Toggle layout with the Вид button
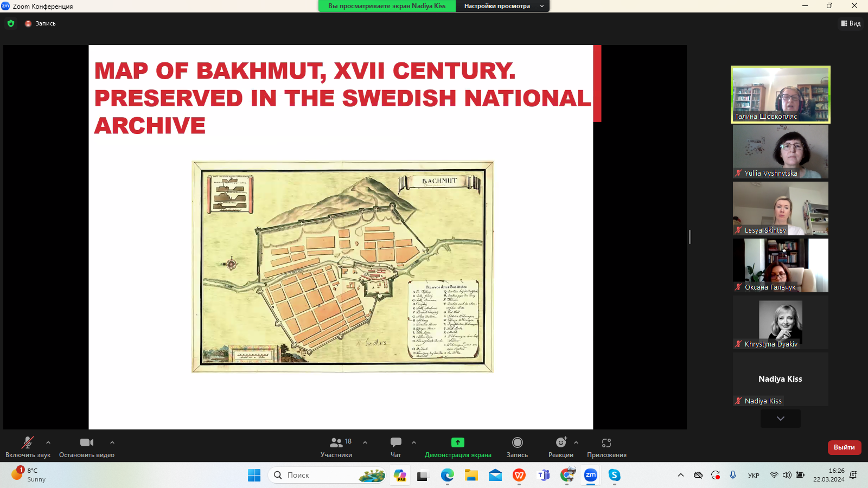868x488 pixels. [851, 23]
